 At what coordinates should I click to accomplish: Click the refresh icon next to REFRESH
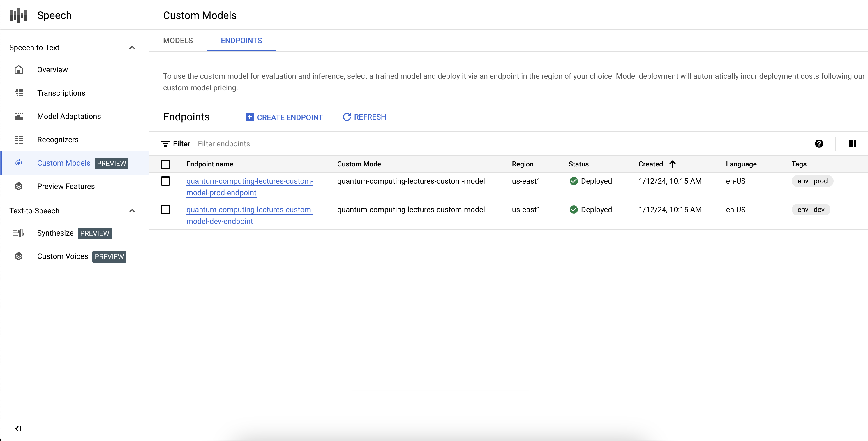pyautogui.click(x=347, y=117)
